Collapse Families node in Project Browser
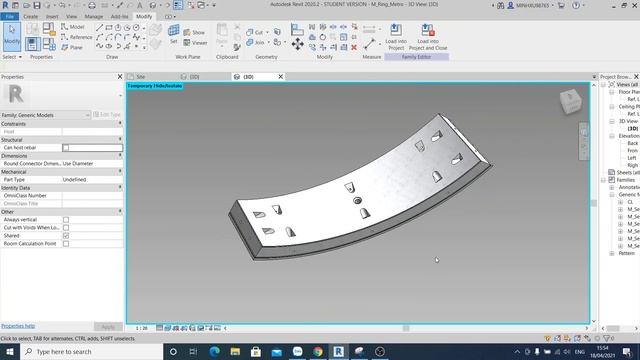640x360 pixels. (604, 180)
